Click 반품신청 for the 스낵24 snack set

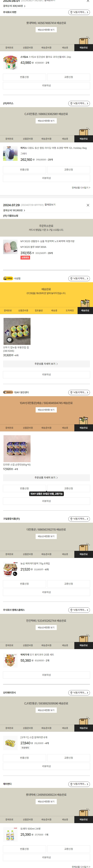[x=24, y=77]
